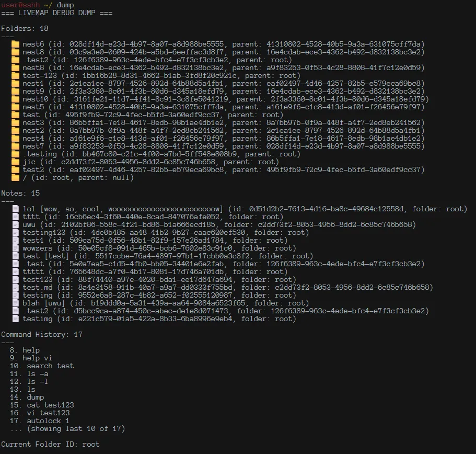
Task: Click the note icon beside testimg
Action: [16, 319]
